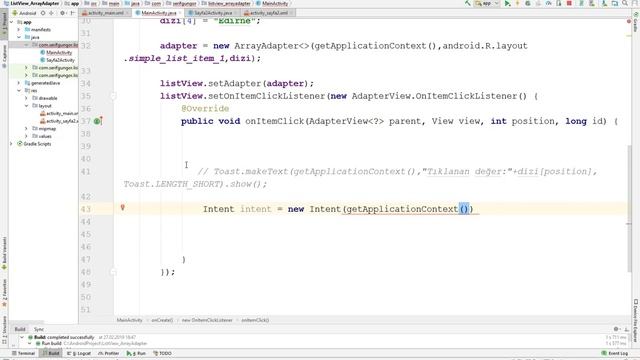Image resolution: width=640 pixels, height=360 pixels.
Task: Open the Build Variants side panel
Action: 4,253
